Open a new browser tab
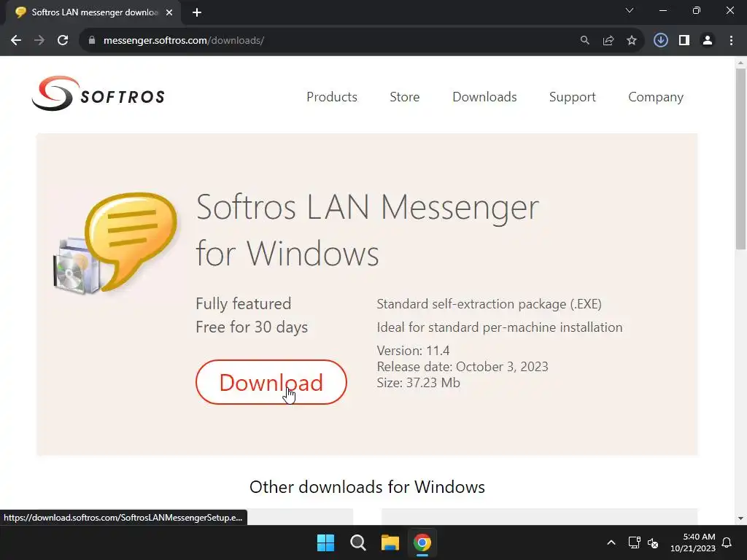The height and width of the screenshot is (560, 747). point(197,12)
